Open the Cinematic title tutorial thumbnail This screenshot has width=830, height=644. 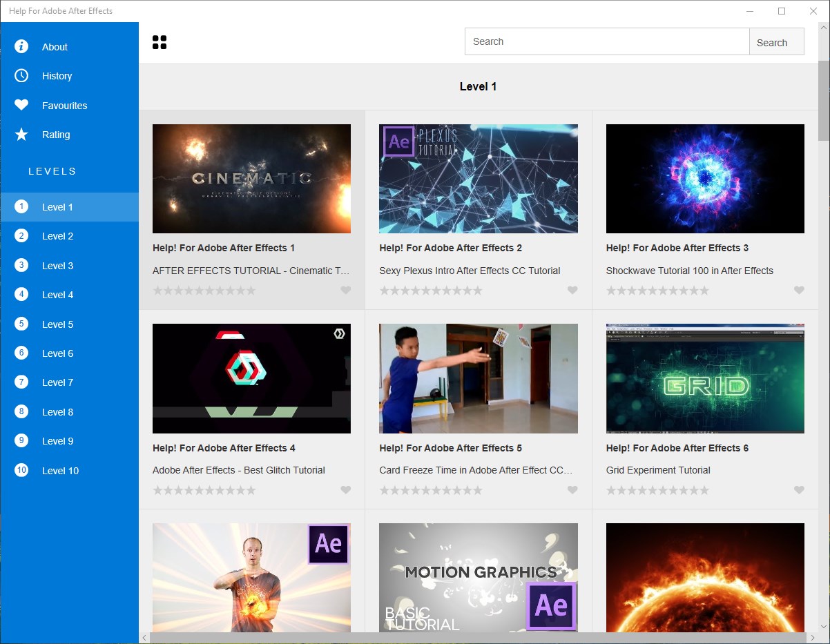(x=251, y=179)
